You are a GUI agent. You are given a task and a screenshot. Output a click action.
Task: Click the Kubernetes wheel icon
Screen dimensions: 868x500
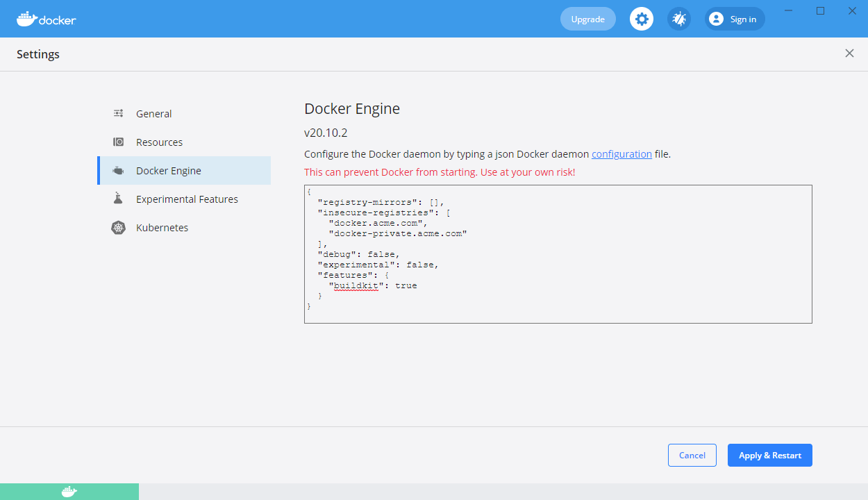point(119,228)
